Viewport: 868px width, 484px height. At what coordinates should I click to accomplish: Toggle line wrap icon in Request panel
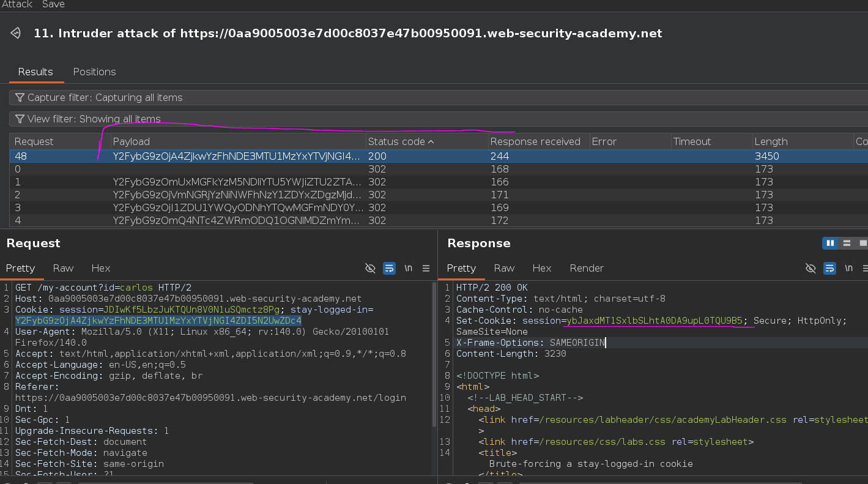point(389,268)
